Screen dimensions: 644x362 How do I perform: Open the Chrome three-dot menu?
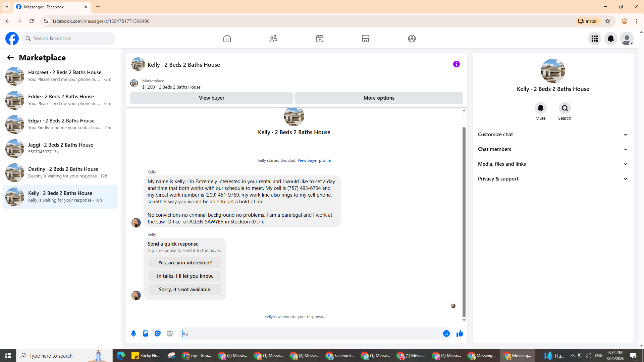click(637, 21)
